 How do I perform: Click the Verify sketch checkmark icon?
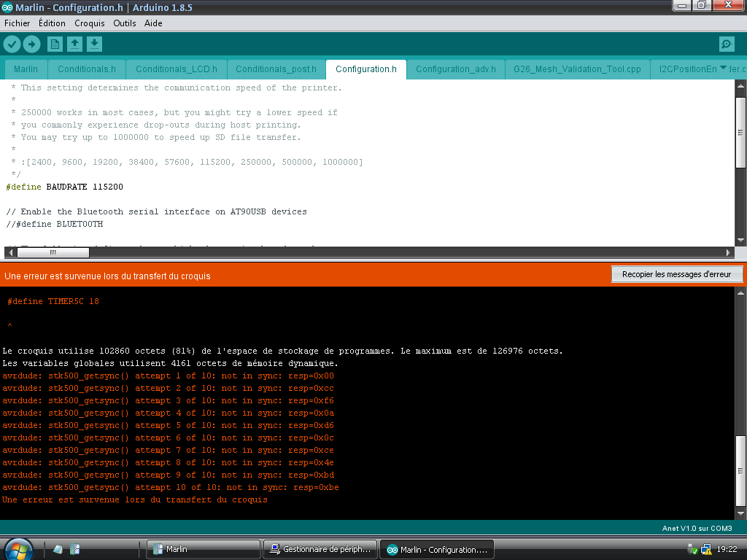(12, 44)
